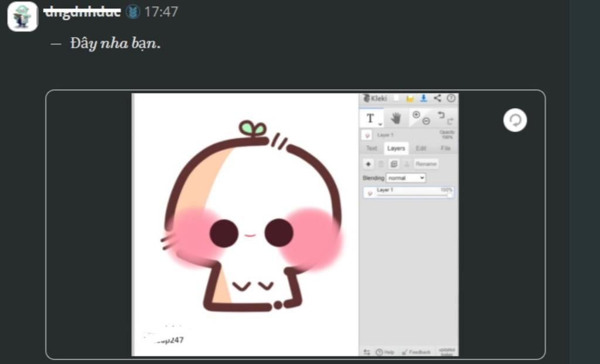The image size is (600, 364).
Task: Select the Hand pan tool
Action: click(396, 119)
